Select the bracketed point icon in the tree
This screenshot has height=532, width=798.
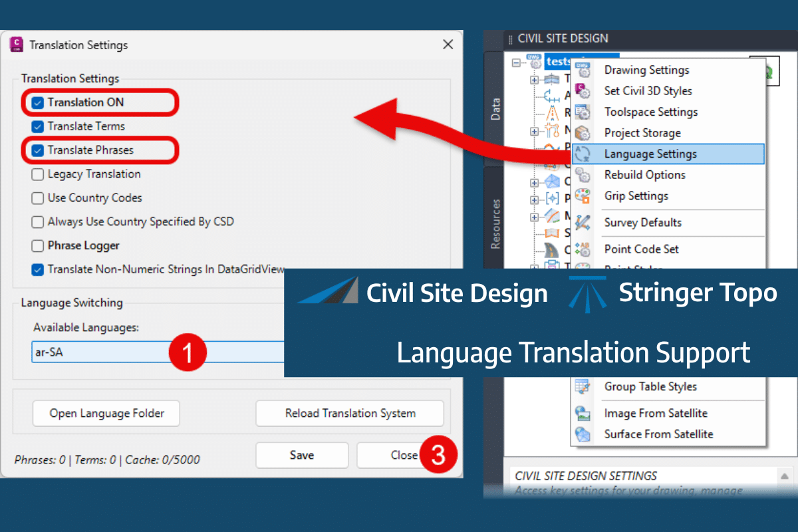pyautogui.click(x=553, y=198)
